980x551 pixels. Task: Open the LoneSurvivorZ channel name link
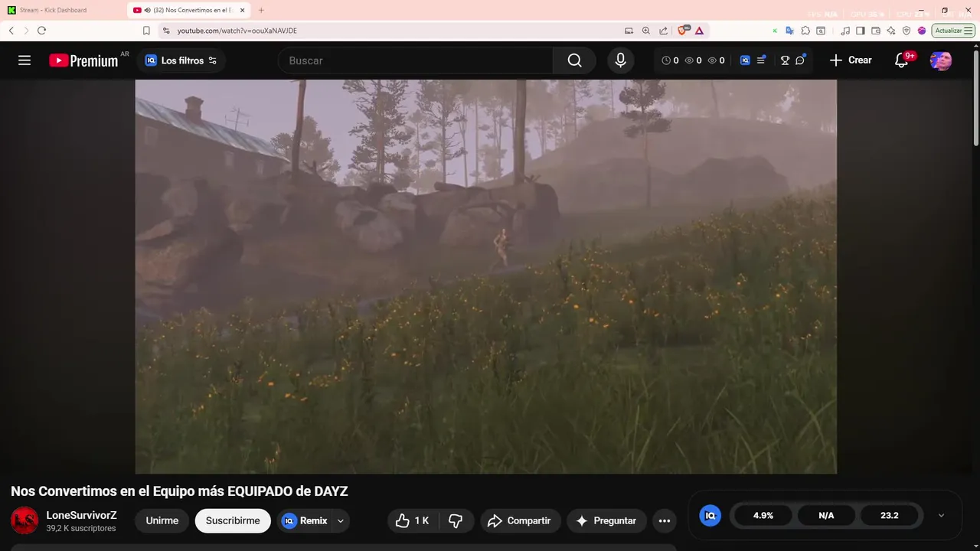point(81,515)
